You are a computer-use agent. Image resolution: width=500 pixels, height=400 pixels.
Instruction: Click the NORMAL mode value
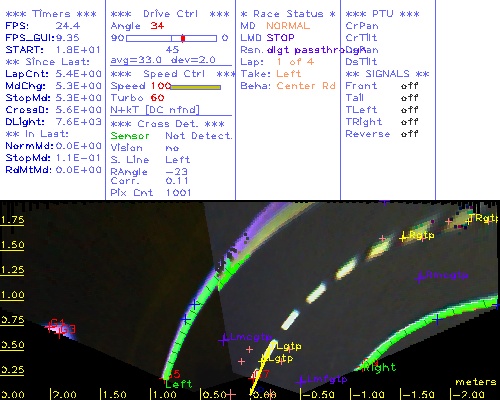288,26
